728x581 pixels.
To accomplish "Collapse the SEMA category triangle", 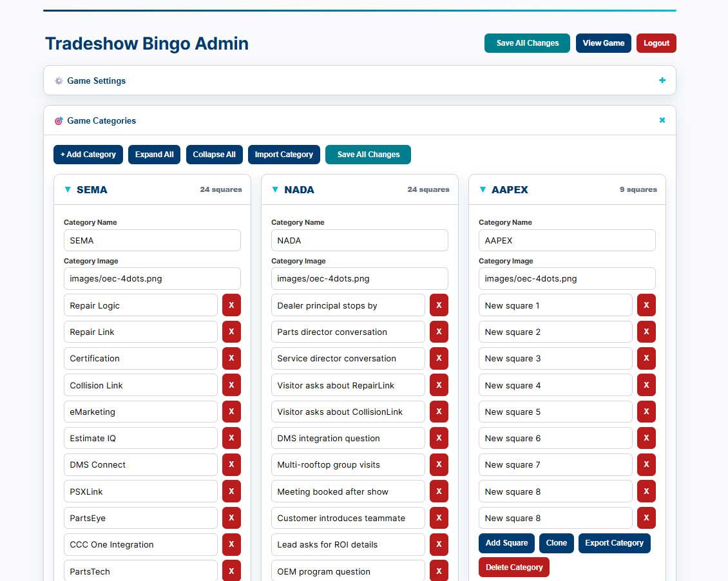I will tap(68, 189).
